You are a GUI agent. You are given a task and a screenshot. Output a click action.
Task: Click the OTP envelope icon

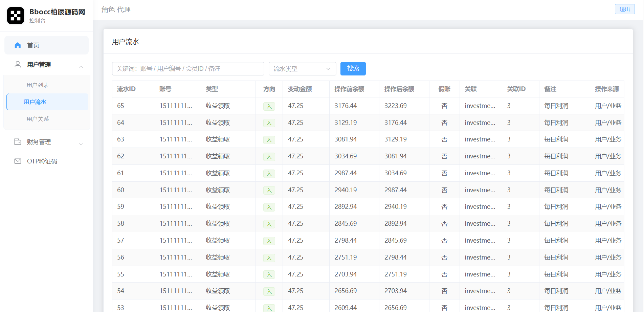[18, 161]
